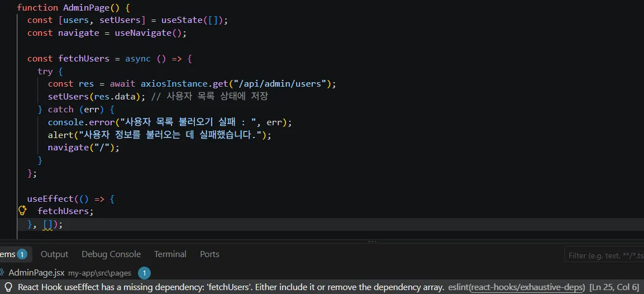644x294 pixels.
Task: Click the missing dependency 'fetchUsers' problem message
Action: pos(231,287)
